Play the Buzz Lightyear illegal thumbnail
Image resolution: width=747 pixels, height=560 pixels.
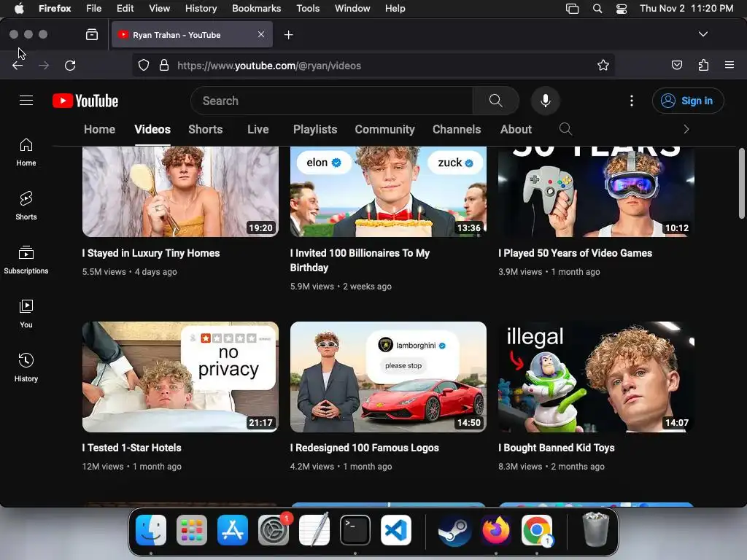tap(597, 377)
